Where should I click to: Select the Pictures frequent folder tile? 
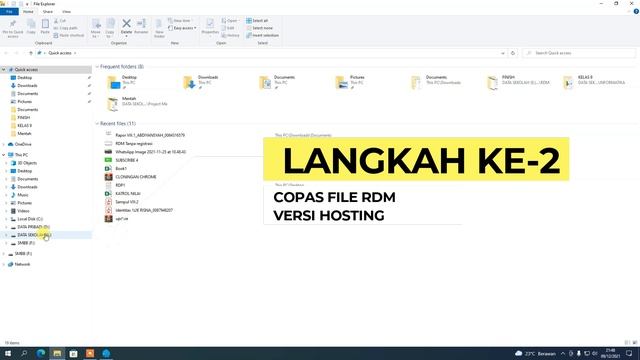point(350,82)
